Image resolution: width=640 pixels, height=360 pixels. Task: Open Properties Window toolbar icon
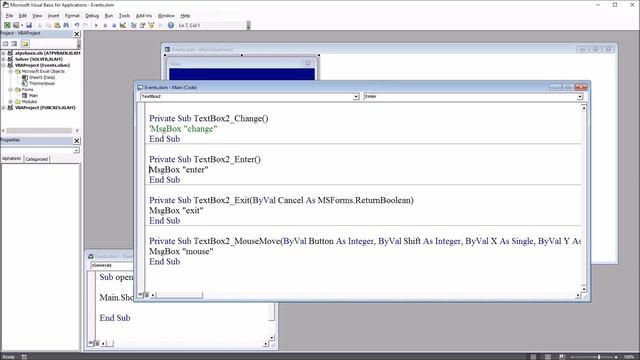pos(142,25)
